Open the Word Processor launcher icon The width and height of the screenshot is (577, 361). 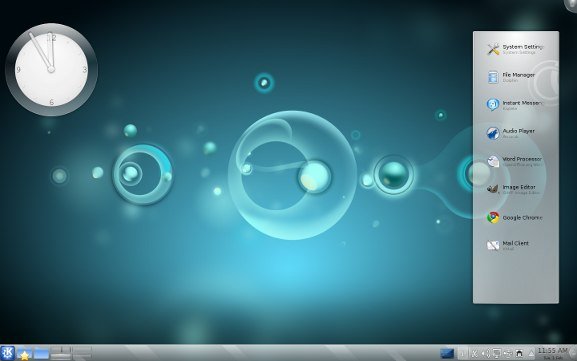pos(493,161)
